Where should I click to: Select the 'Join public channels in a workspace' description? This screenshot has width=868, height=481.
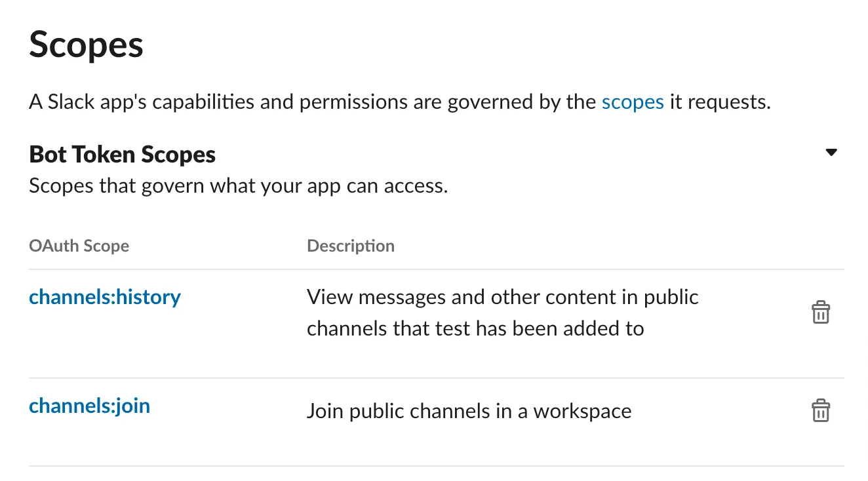tap(469, 412)
